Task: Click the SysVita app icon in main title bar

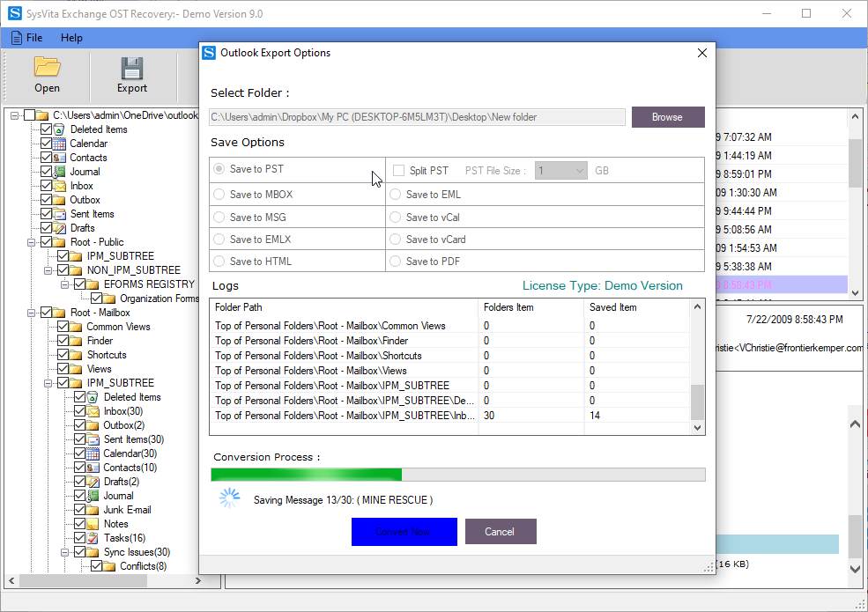Action: (15, 13)
